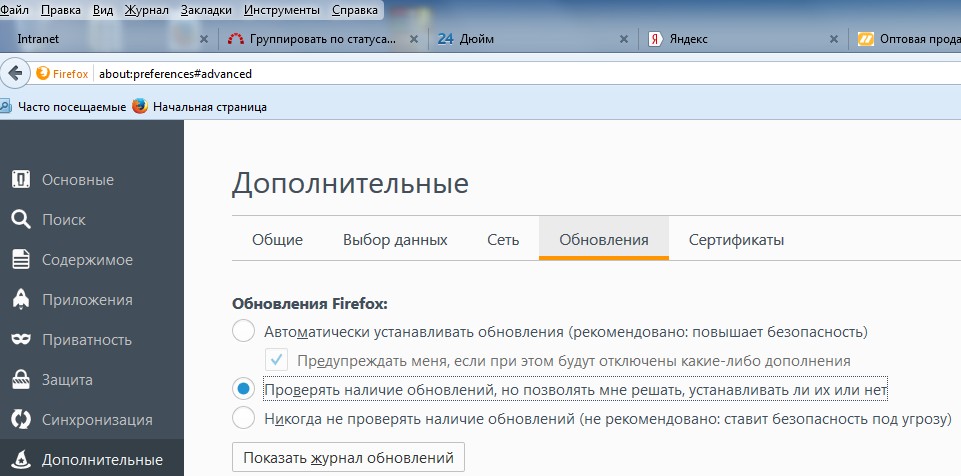Click the back arrow navigation button

point(14,73)
